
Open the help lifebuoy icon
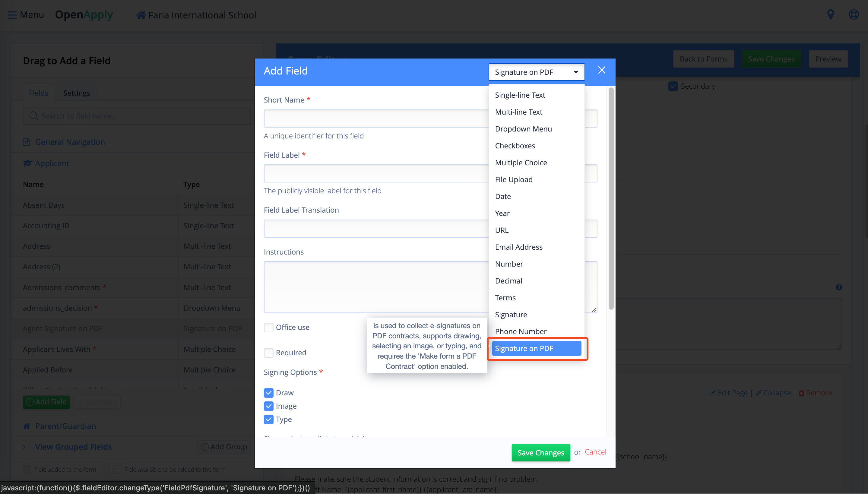(x=854, y=14)
